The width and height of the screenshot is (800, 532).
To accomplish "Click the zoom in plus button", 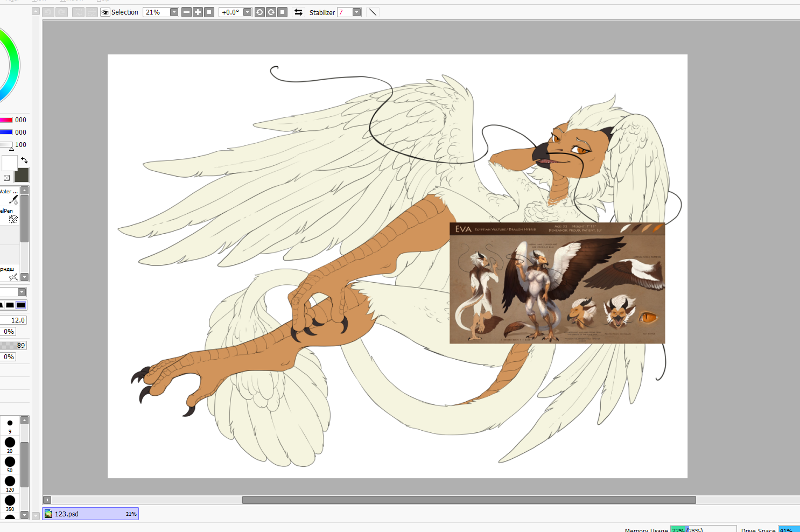I will pos(198,12).
